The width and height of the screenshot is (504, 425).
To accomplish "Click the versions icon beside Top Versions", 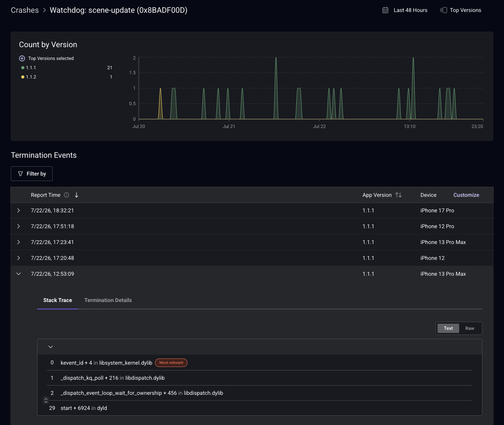I will click(x=444, y=10).
